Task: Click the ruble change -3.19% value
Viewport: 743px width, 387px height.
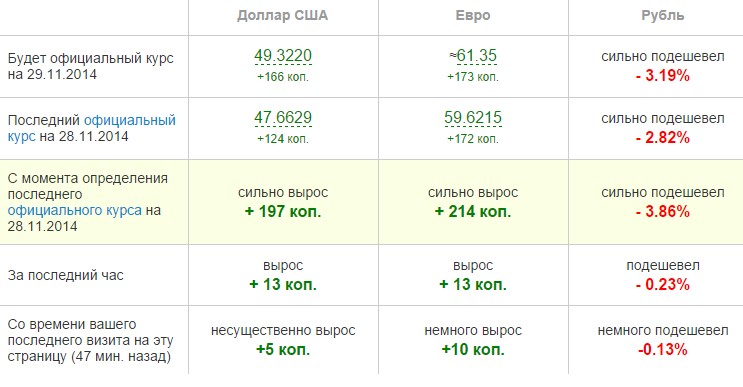Action: [x=662, y=76]
